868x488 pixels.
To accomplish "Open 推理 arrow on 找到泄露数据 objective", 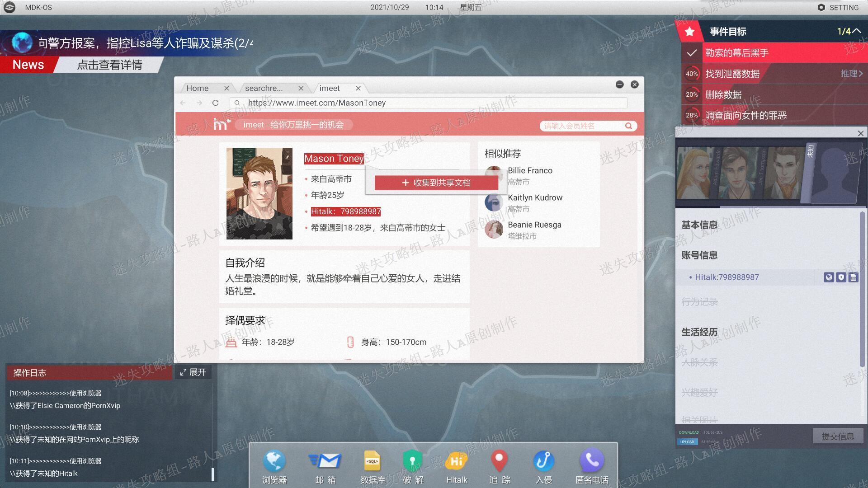I will [852, 74].
